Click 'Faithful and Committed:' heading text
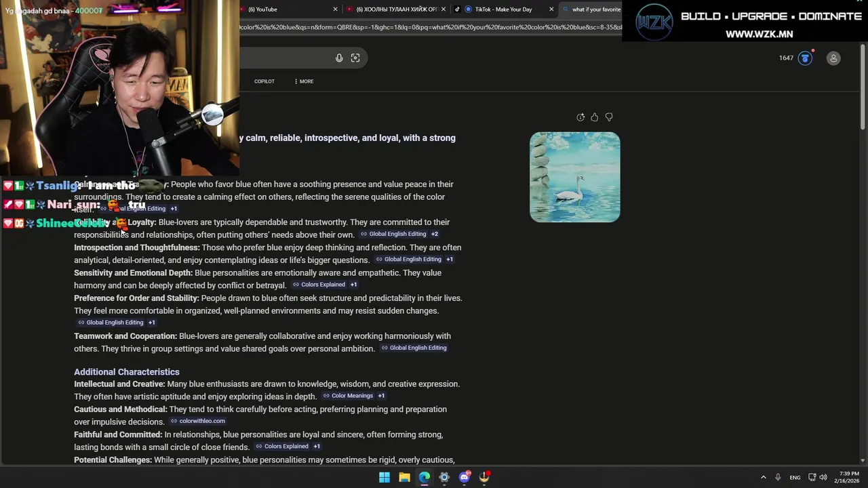 coord(118,435)
